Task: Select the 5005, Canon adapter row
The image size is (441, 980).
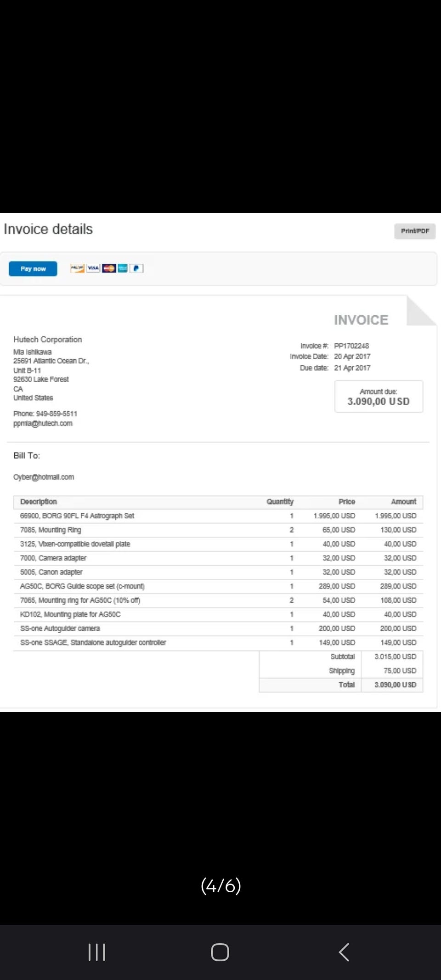Action: [218, 572]
